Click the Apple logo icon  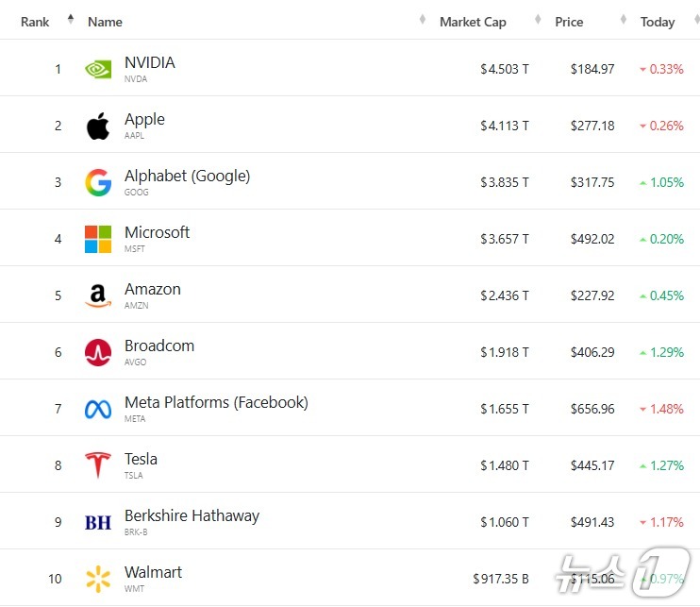(x=98, y=126)
